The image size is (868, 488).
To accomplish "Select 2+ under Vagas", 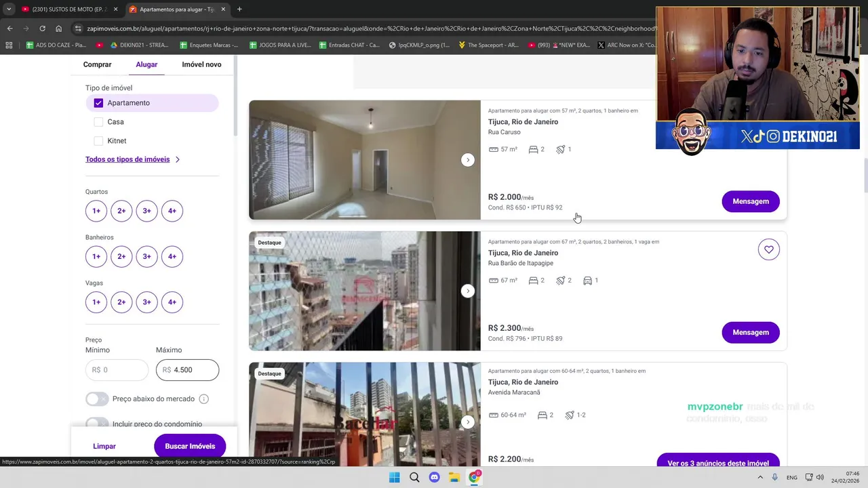I will tap(121, 302).
